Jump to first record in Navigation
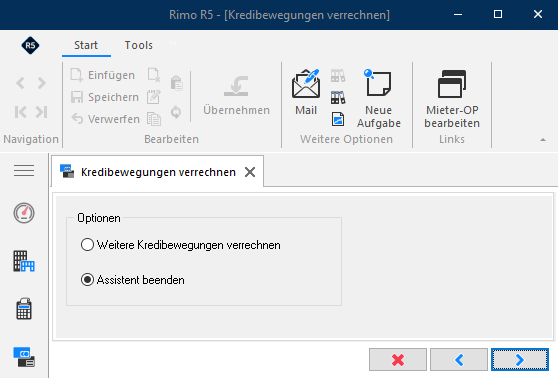This screenshot has width=558, height=378. 20,112
